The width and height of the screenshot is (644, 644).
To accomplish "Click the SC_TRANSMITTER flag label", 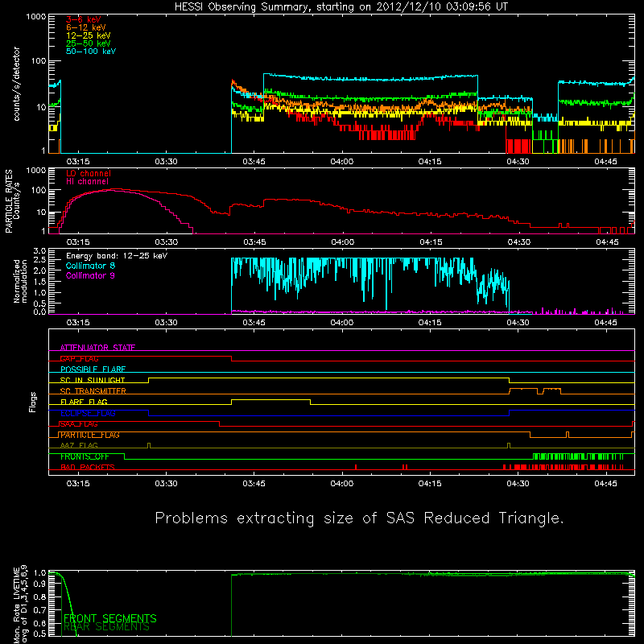I will [x=93, y=391].
